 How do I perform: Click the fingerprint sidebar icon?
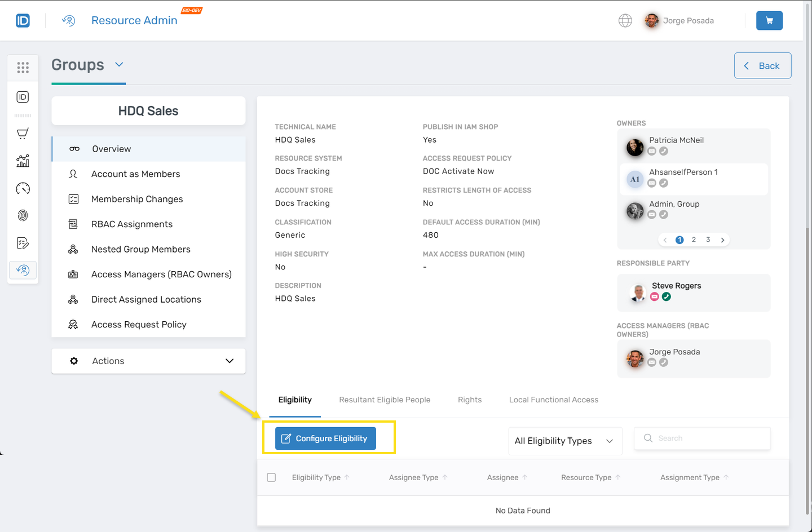point(23,215)
